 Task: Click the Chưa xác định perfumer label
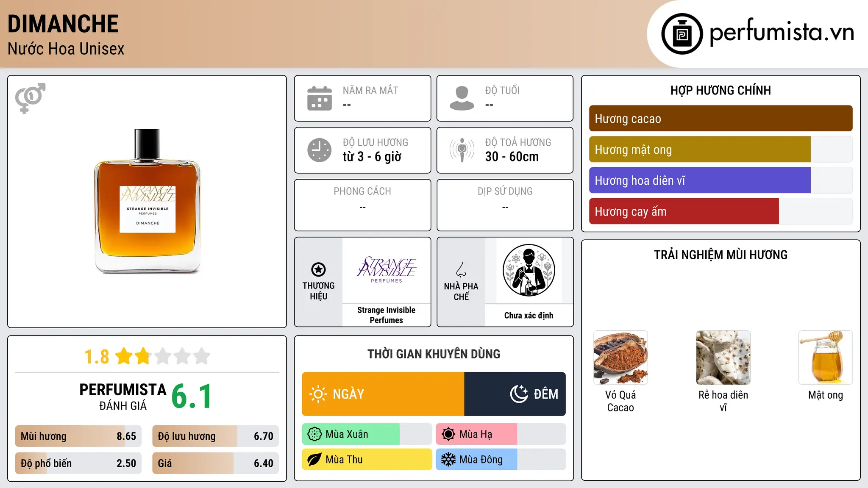529,315
